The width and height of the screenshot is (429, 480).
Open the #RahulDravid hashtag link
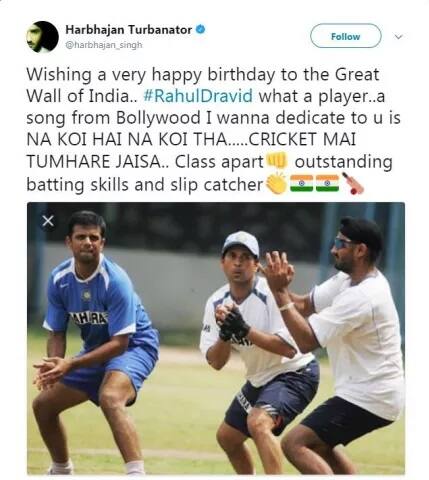pyautogui.click(x=198, y=96)
